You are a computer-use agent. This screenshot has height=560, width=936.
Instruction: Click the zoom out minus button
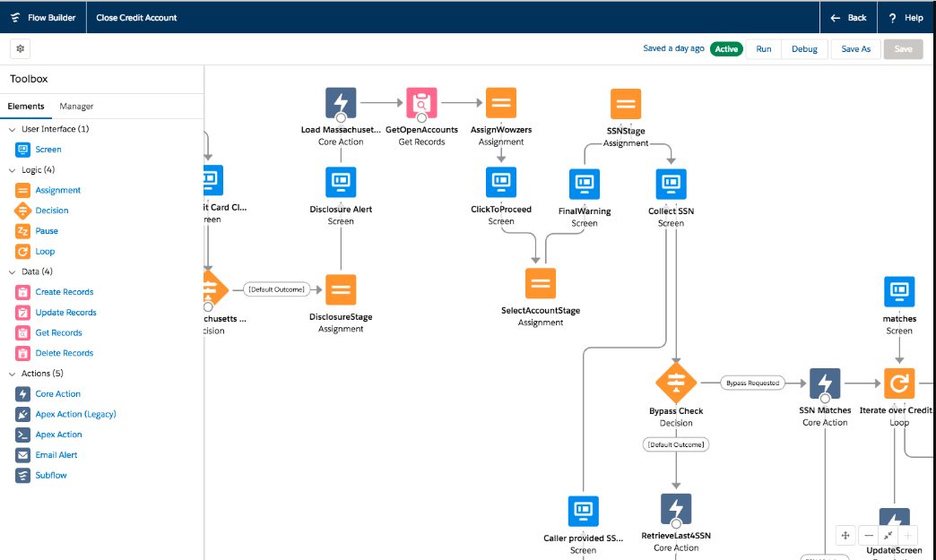click(x=868, y=535)
